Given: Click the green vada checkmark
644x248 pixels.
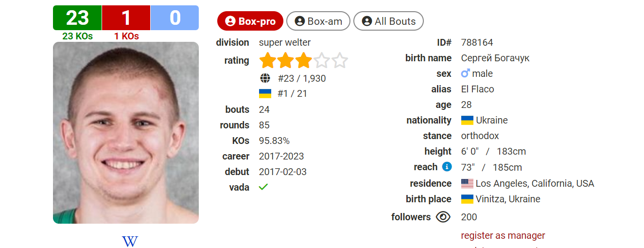Looking at the screenshot, I should tap(263, 187).
